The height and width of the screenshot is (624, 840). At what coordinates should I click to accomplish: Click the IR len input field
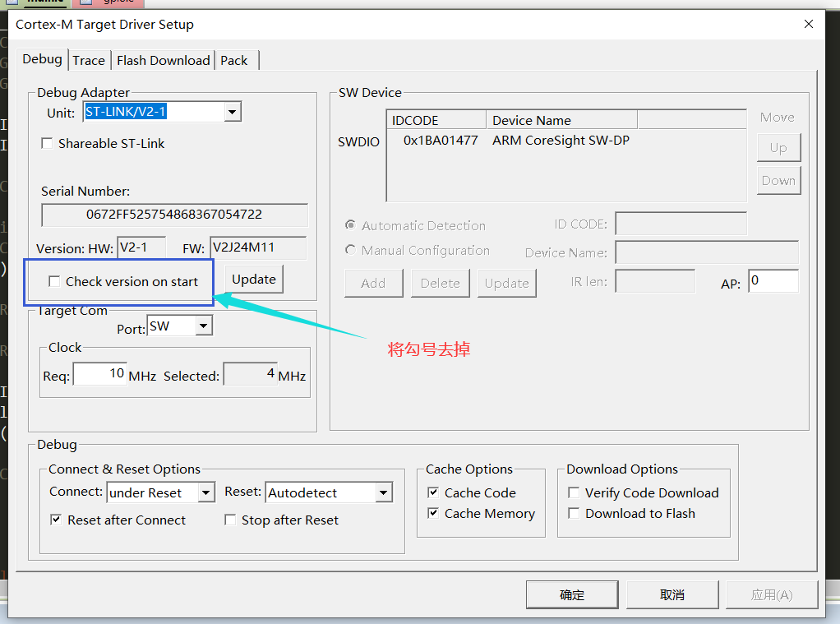click(x=655, y=281)
